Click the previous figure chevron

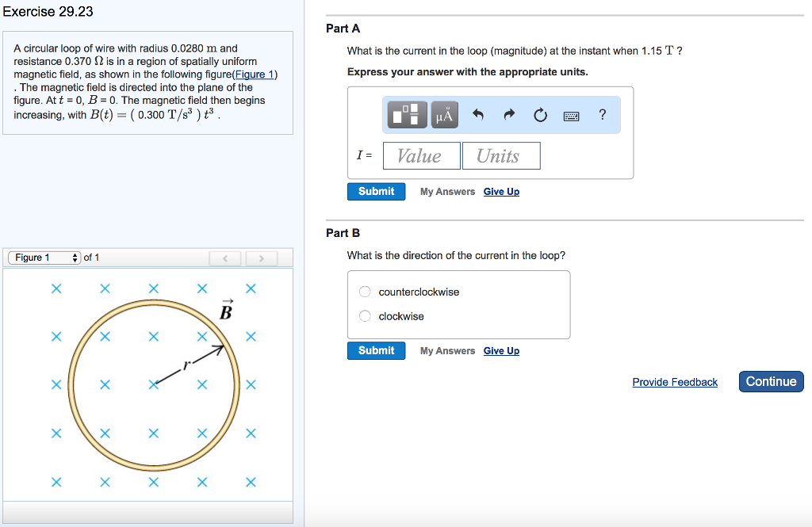(225, 257)
